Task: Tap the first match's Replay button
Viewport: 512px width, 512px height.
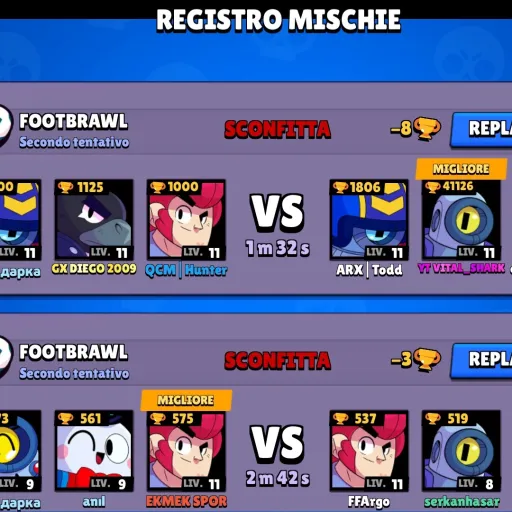Action: click(482, 129)
